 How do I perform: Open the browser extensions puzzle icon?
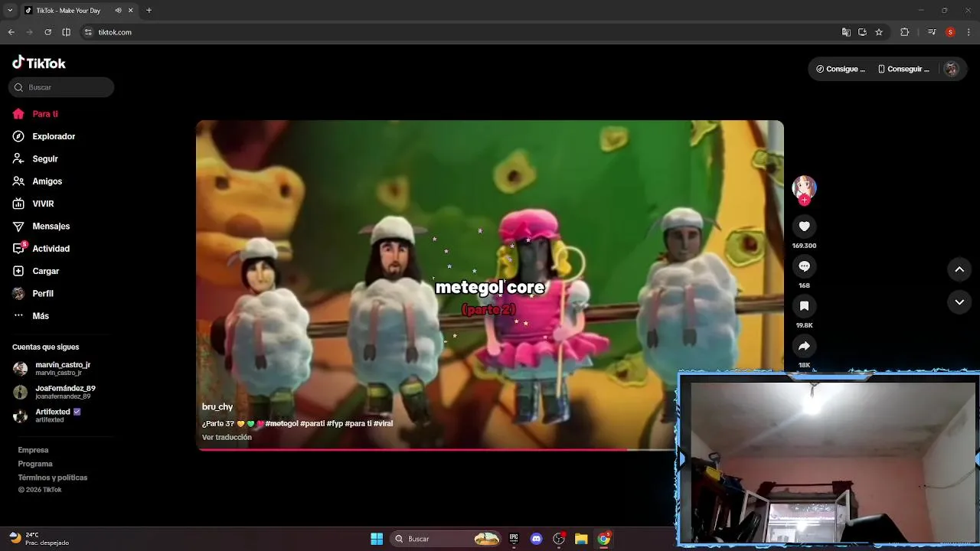[x=904, y=32]
